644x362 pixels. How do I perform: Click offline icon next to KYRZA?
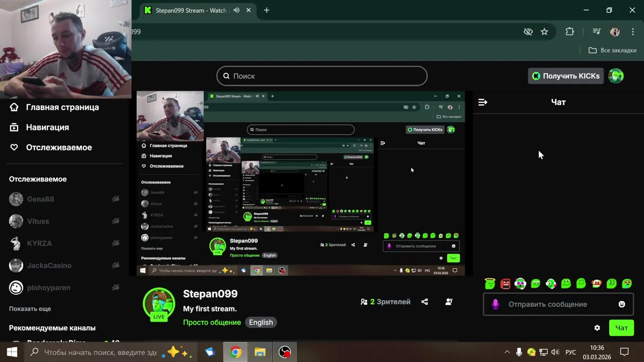[115, 243]
